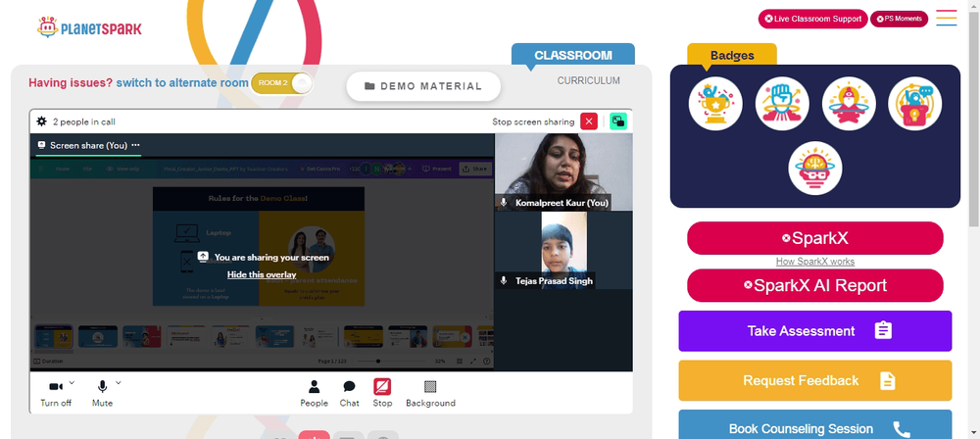Viewport: 980px width, 439px height.
Task: Click the clipboard icon on Take Assessment
Action: [x=883, y=331]
